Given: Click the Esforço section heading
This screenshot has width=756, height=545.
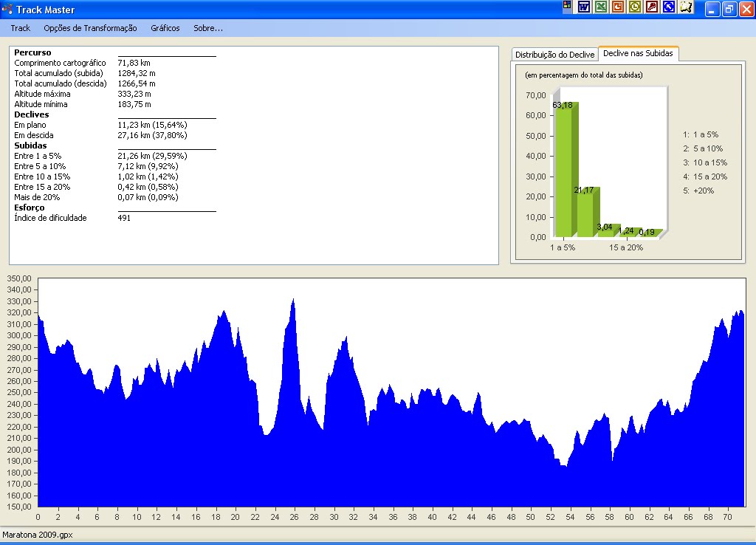Looking at the screenshot, I should [29, 208].
